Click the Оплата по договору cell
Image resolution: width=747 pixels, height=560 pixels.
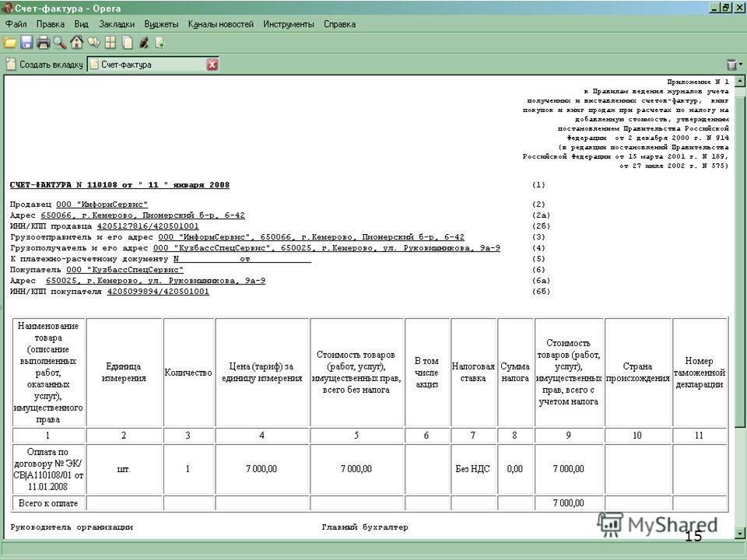pos(48,469)
